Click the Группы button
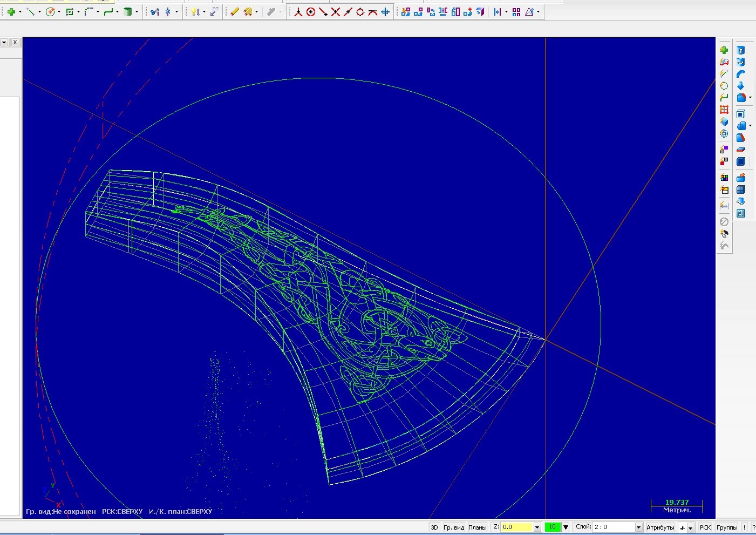 pyautogui.click(x=727, y=527)
